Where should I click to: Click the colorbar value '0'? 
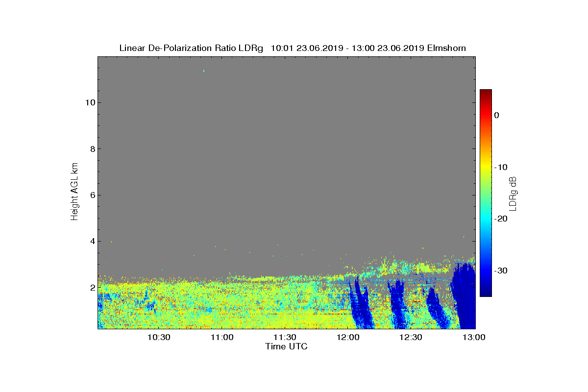pos(497,115)
